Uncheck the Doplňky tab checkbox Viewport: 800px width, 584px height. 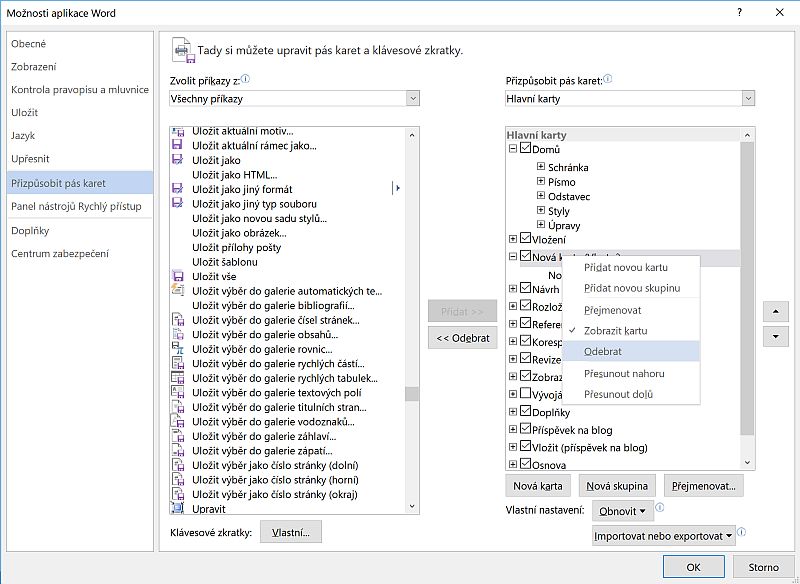(x=526, y=411)
